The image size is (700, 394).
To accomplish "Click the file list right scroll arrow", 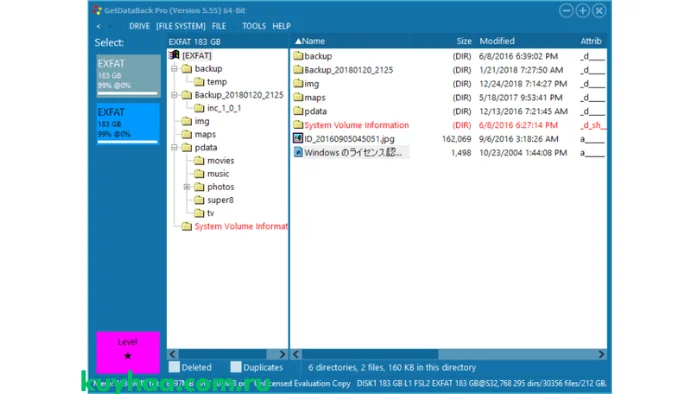I will pos(601,354).
